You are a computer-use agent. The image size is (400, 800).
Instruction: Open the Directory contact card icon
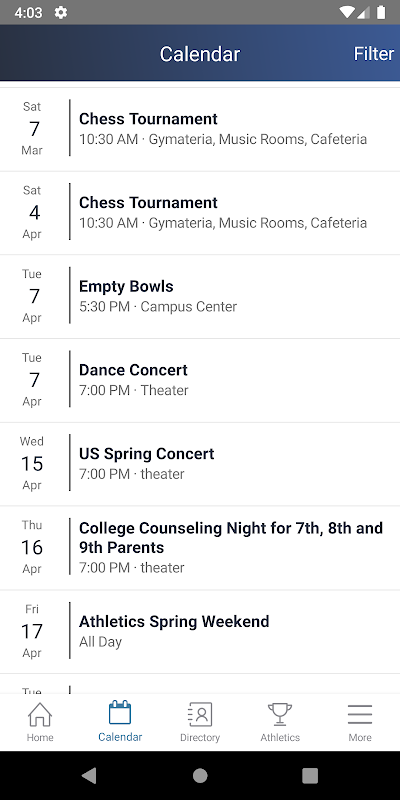199,714
